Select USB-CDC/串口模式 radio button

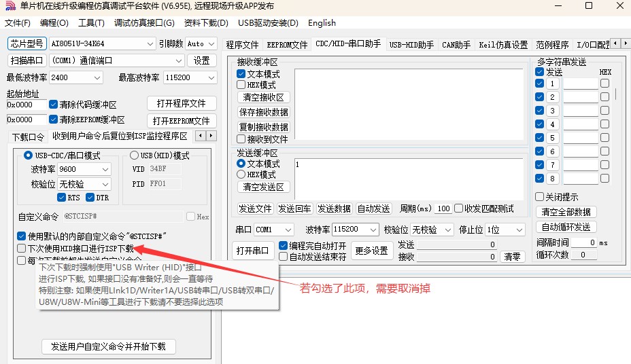(28, 155)
